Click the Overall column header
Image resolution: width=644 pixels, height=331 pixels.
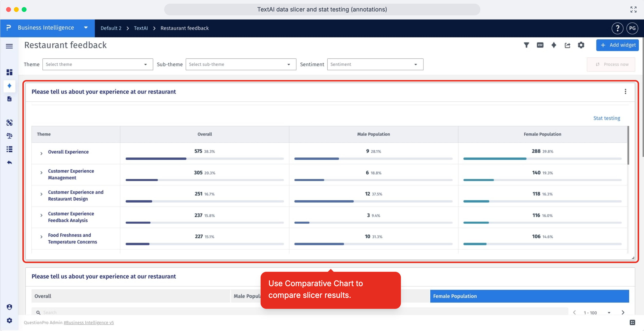(x=205, y=134)
